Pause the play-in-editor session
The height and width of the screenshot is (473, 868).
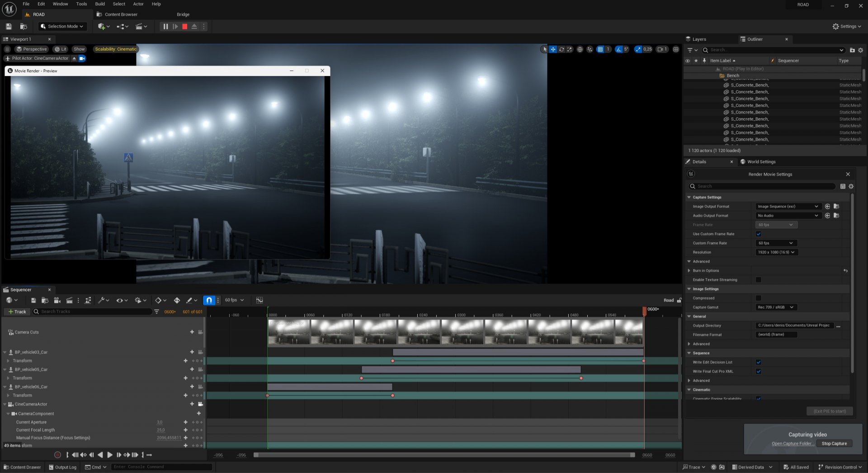pyautogui.click(x=165, y=27)
